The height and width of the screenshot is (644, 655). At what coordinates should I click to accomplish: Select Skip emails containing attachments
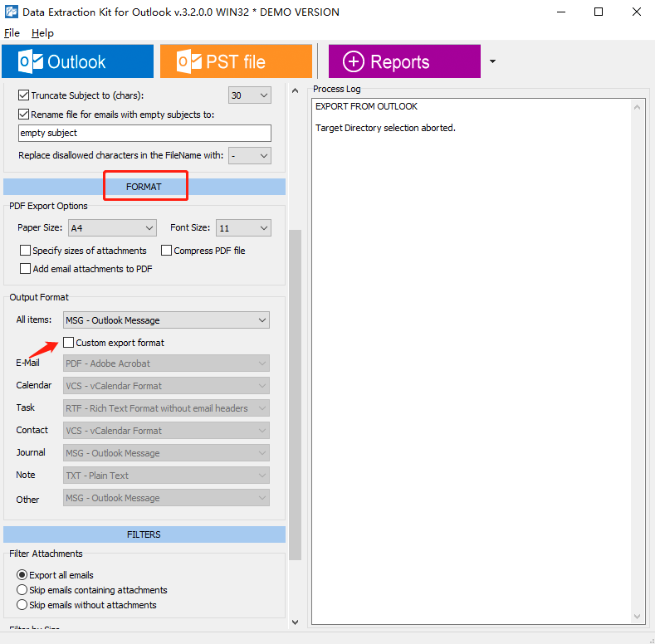[x=22, y=590]
